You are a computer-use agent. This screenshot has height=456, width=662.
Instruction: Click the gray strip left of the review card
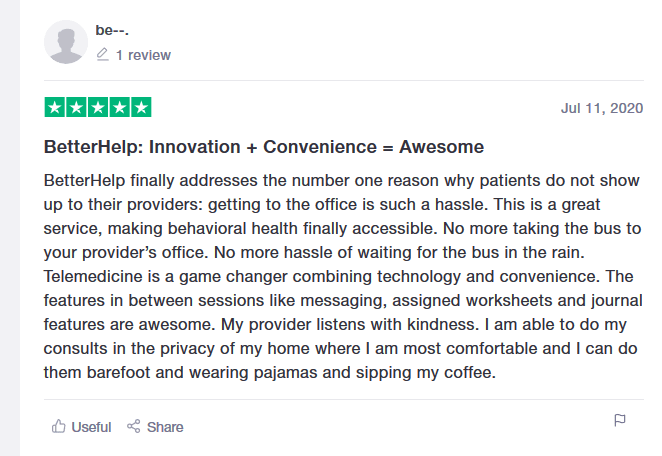click(x=10, y=228)
